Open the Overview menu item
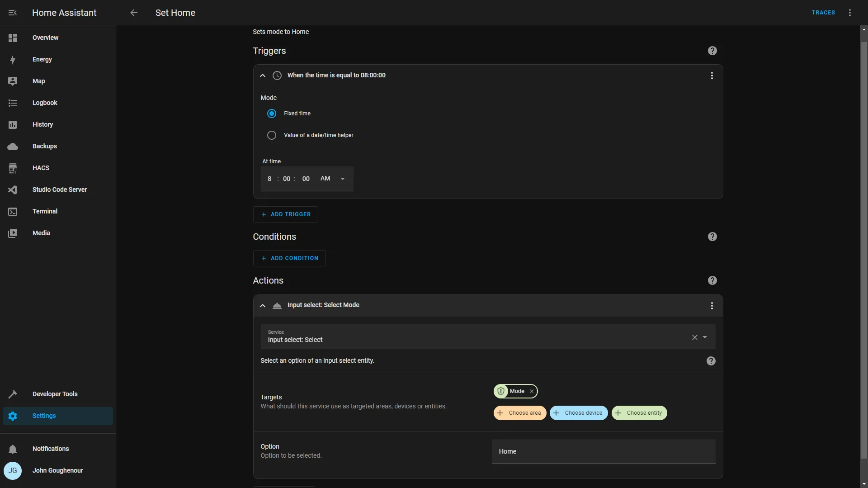 tap(58, 38)
